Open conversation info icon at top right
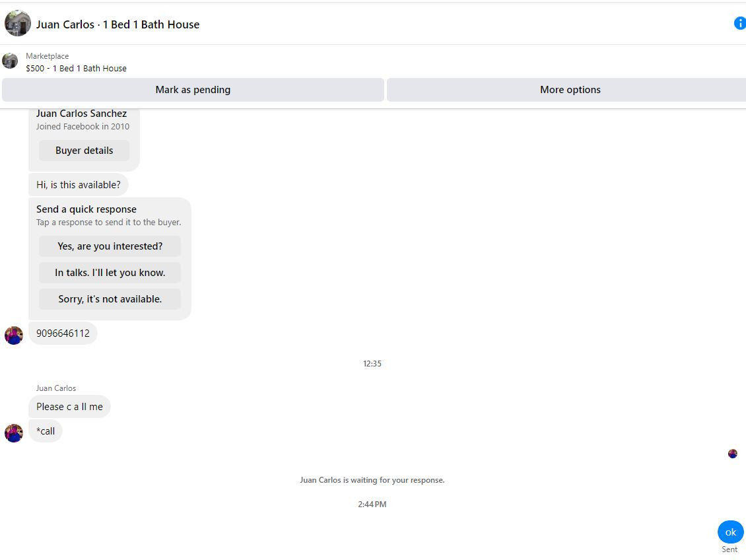 click(740, 23)
